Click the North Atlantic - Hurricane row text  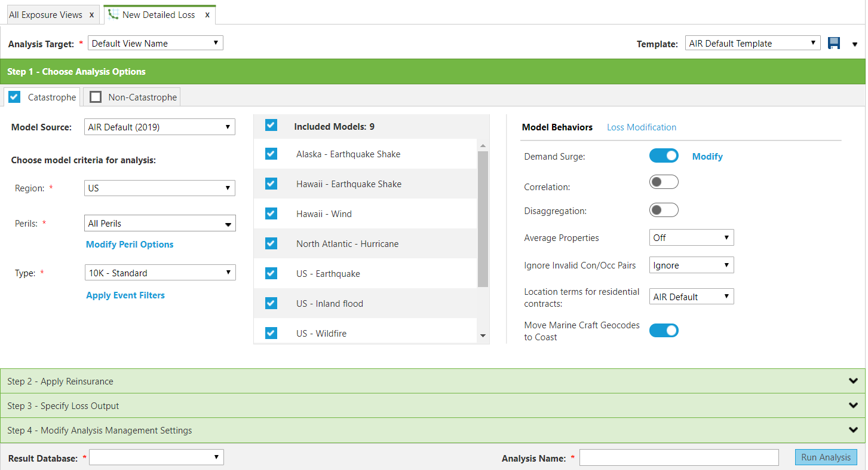tap(347, 244)
